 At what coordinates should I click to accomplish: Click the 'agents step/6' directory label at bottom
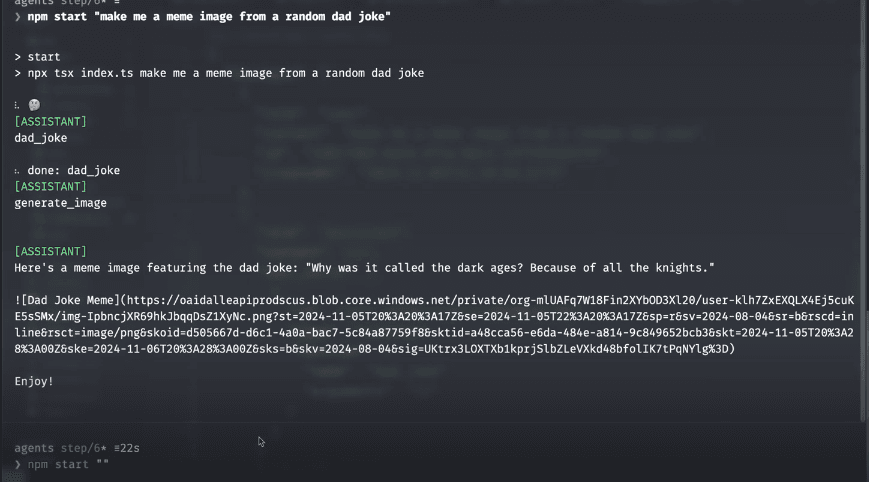pyautogui.click(x=51, y=447)
